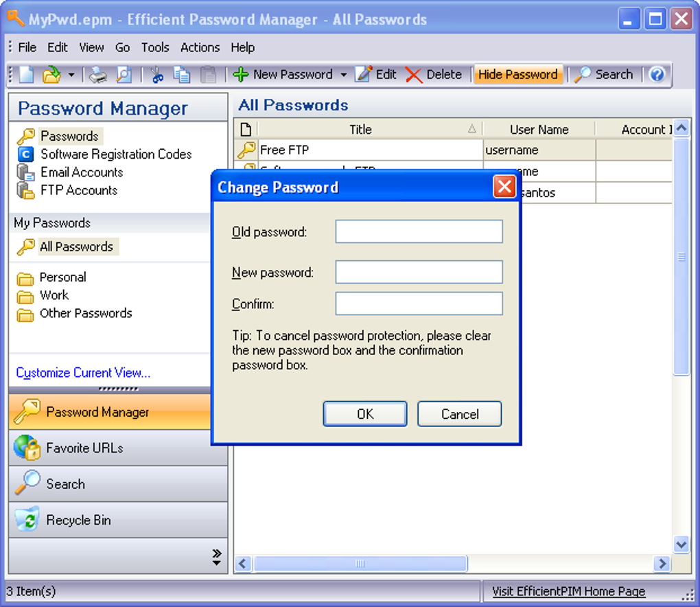Screen dimensions: 700x607
Task: Click the vertical scrollbar down arrow
Action: coord(681,545)
